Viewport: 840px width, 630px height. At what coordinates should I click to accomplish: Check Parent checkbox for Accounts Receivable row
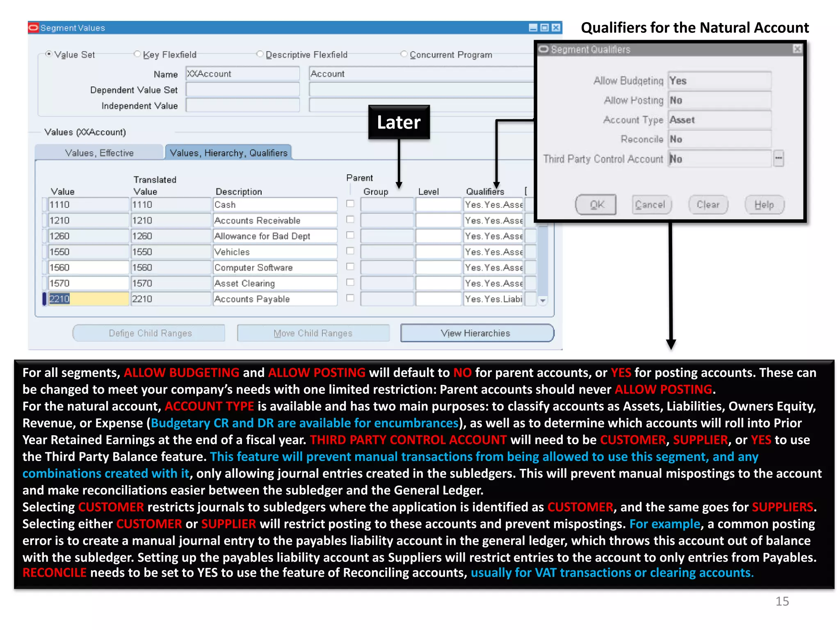pyautogui.click(x=350, y=219)
